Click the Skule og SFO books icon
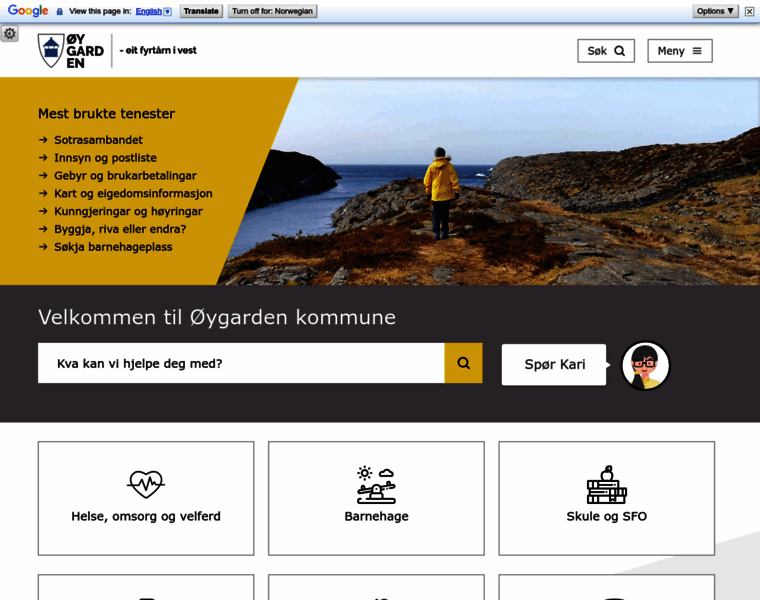760x600 pixels. [x=606, y=484]
